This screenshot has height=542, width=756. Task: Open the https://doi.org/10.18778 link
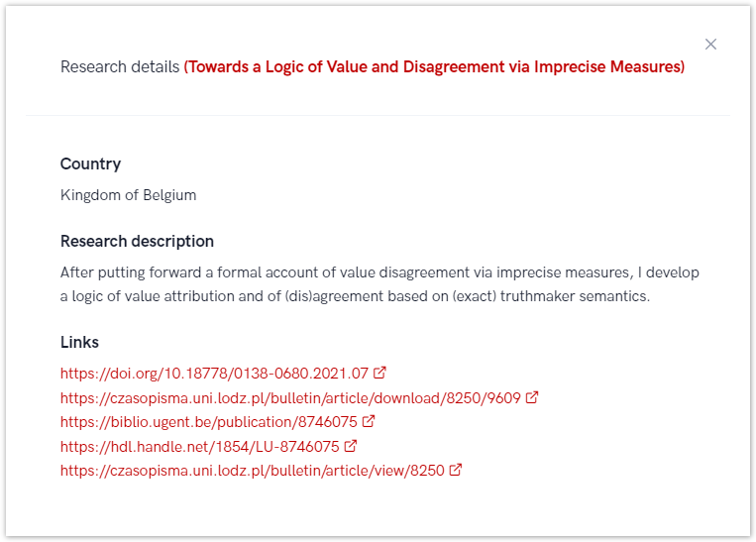click(x=214, y=374)
